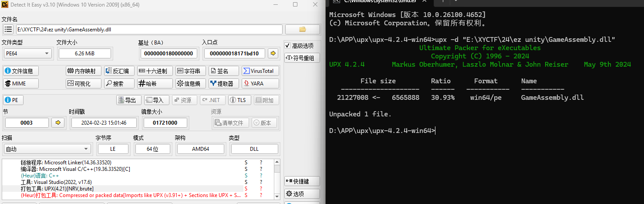Click the image size field 01721000

point(165,122)
